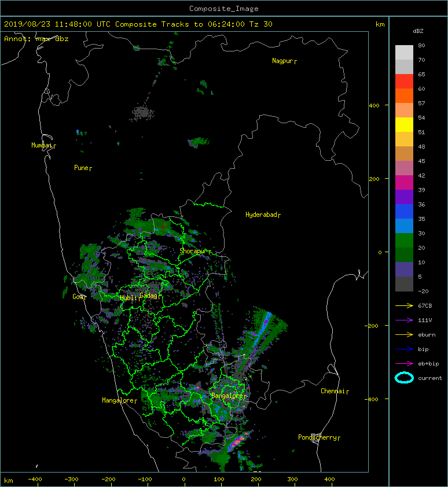The width and height of the screenshot is (448, 487).
Task: Click the Nagpur city label
Action: (x=282, y=61)
